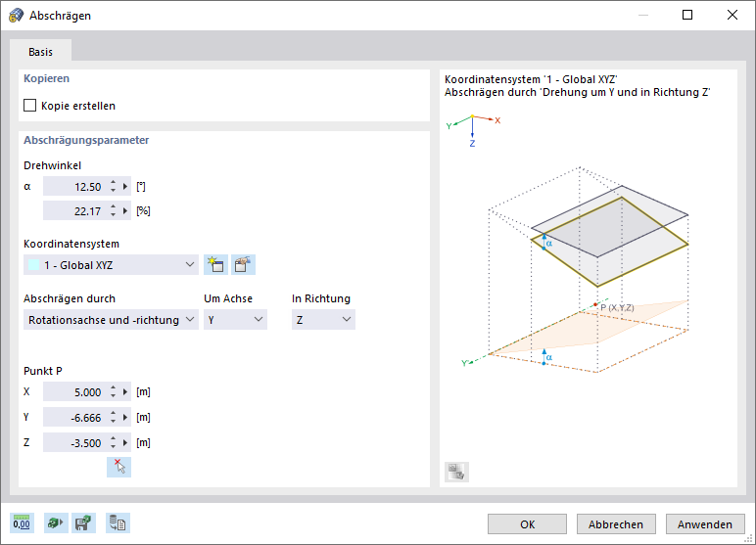
Task: Click the green arrow icon in the bottom toolbar
Action: [56, 522]
